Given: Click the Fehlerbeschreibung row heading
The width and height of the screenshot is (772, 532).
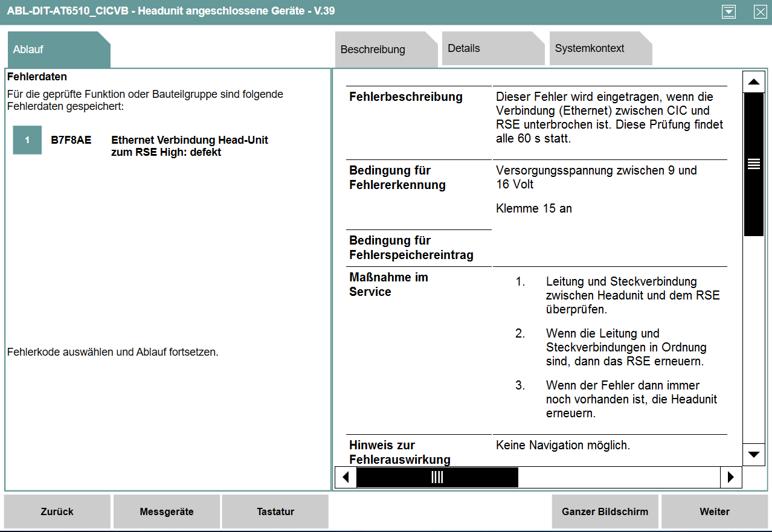Looking at the screenshot, I should point(406,97).
